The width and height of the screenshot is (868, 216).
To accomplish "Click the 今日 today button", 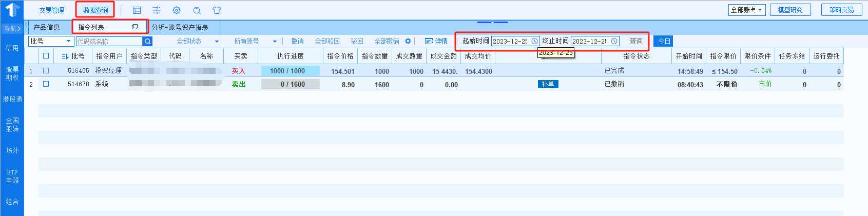I will click(664, 41).
